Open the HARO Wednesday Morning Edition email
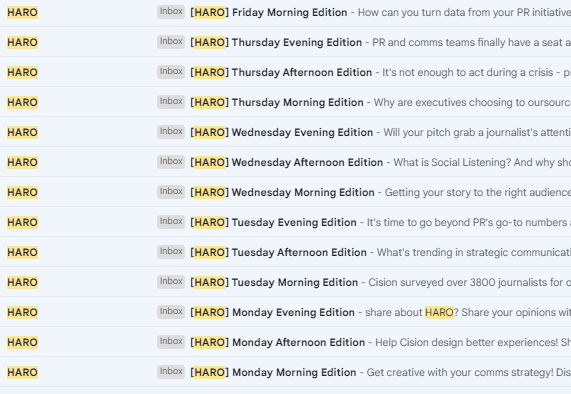This screenshot has height=394, width=571. click(286, 192)
